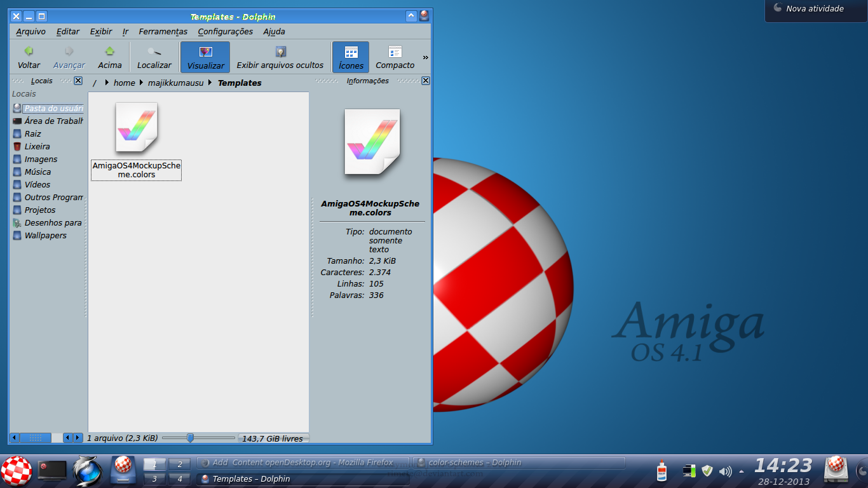This screenshot has width=868, height=488.
Task: Open the volume speaker tray icon
Action: (725, 471)
